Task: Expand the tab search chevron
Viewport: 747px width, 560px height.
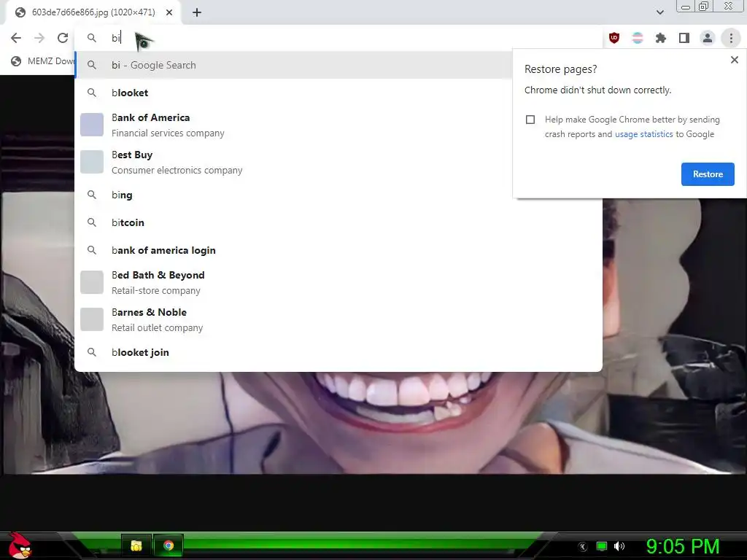Action: (x=659, y=12)
